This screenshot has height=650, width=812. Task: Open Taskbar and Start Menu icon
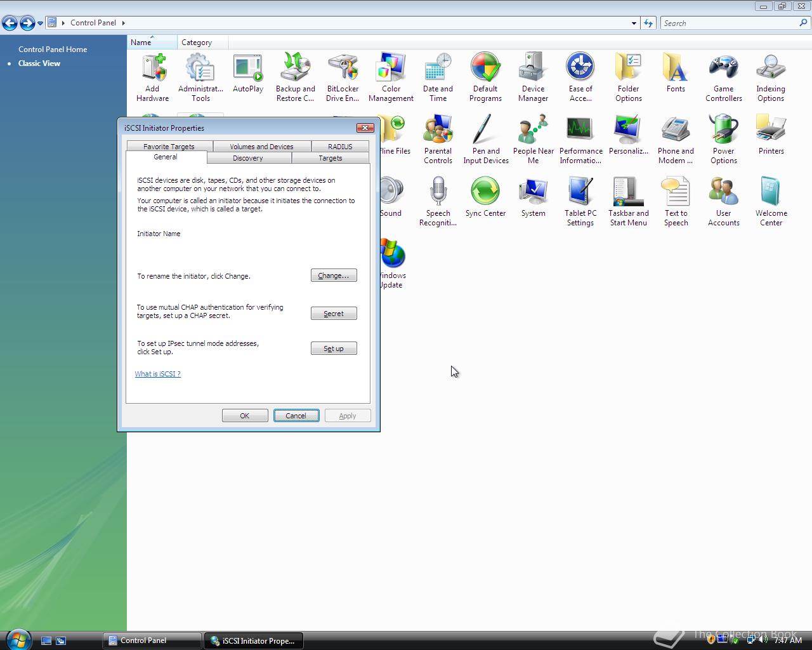628,202
